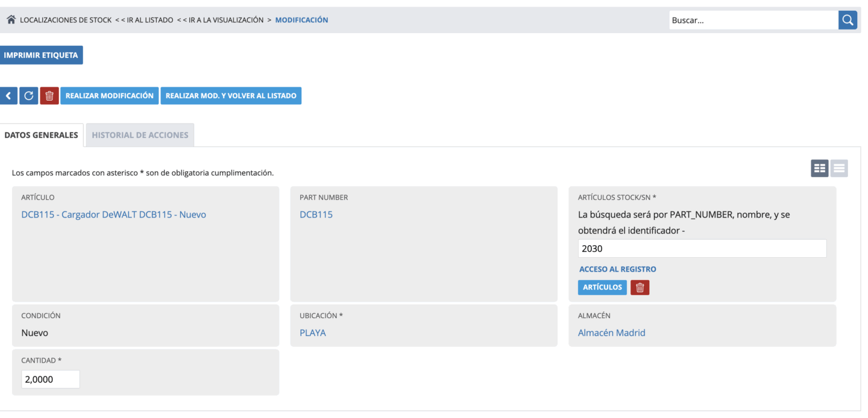Follow the Acceso al Registro link
The width and height of the screenshot is (868, 418).
pyautogui.click(x=617, y=269)
